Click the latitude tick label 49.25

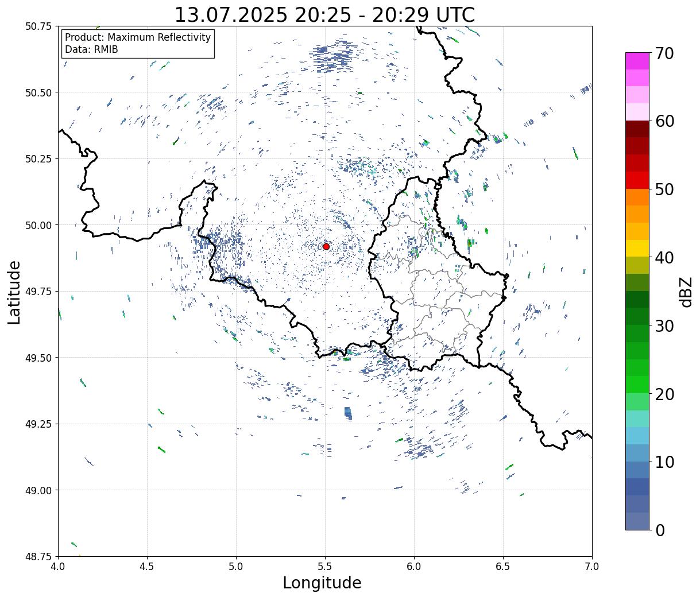click(38, 424)
